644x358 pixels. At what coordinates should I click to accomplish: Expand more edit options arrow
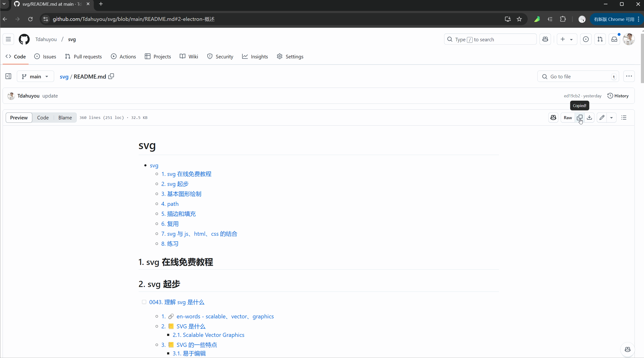pos(611,118)
